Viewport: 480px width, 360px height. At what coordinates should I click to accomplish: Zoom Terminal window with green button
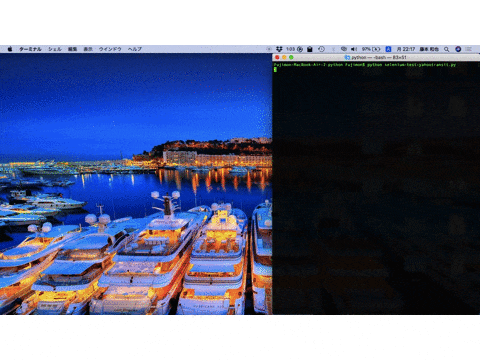click(291, 57)
